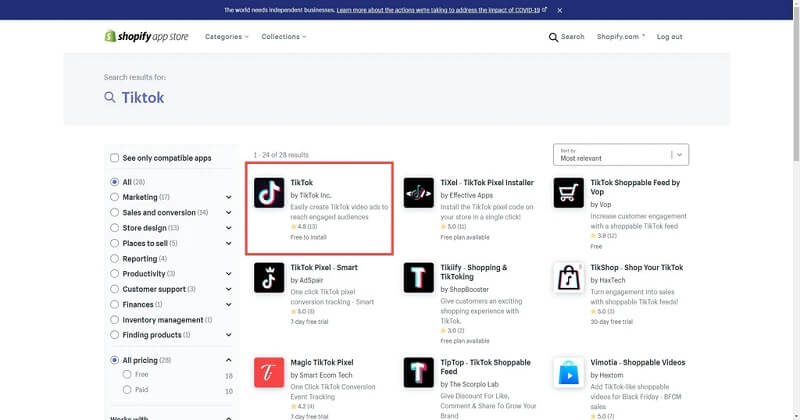Open the Categories menu

(x=227, y=37)
